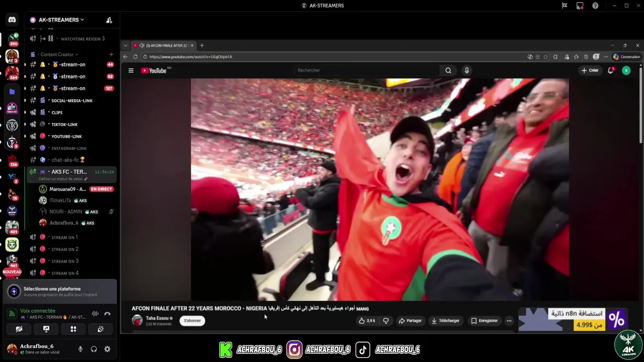Open the SOCIAL-MEDIA-LINK channel

tap(70, 101)
